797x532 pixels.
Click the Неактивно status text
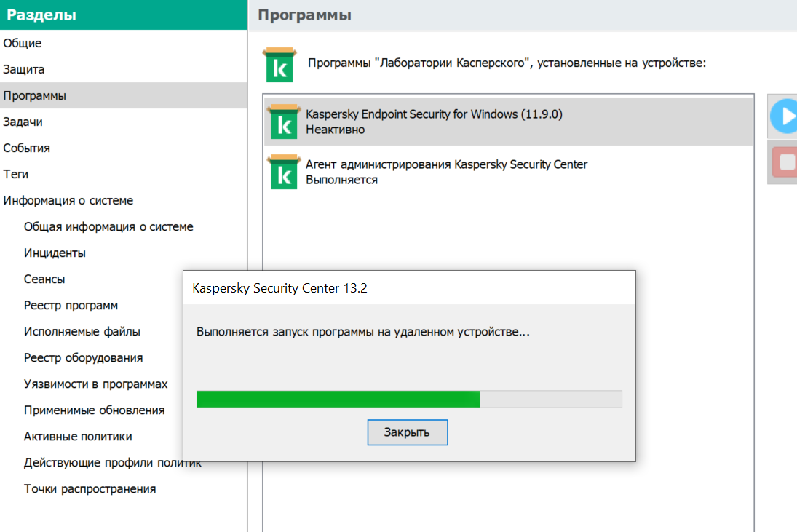tap(335, 130)
